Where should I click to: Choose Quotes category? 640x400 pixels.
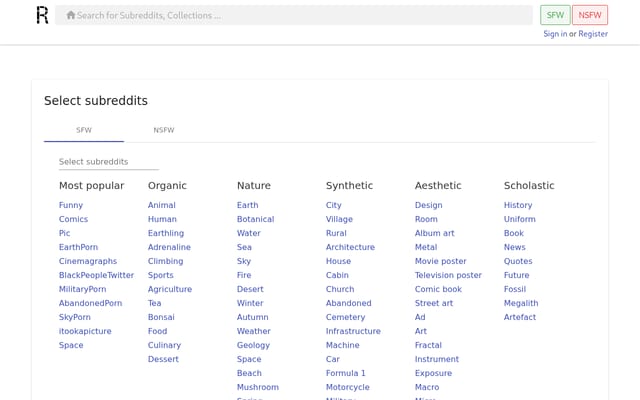[518, 261]
